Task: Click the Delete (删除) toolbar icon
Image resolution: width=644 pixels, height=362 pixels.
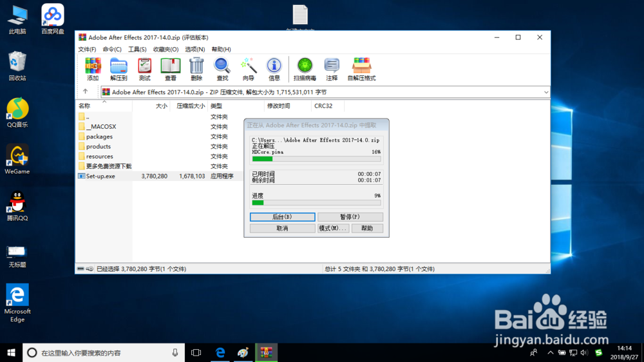Action: pos(196,69)
